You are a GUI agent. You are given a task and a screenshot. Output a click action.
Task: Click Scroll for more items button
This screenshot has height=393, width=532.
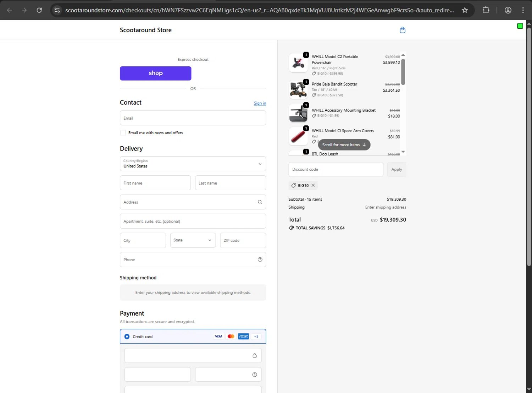344,145
